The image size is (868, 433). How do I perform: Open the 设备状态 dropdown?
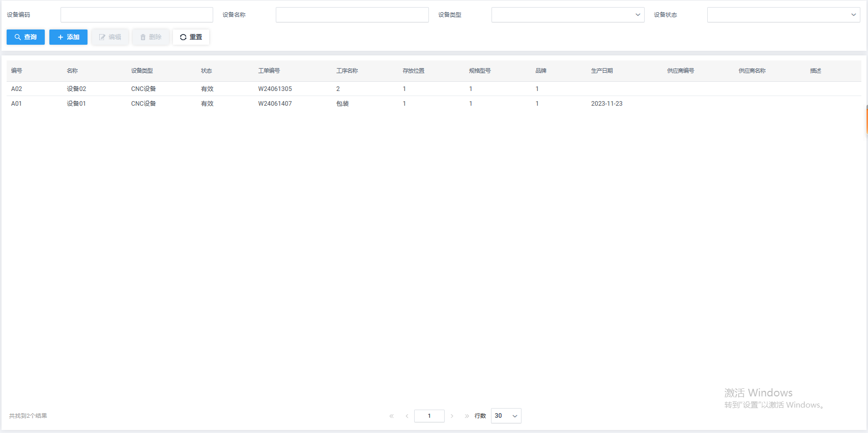pos(783,15)
